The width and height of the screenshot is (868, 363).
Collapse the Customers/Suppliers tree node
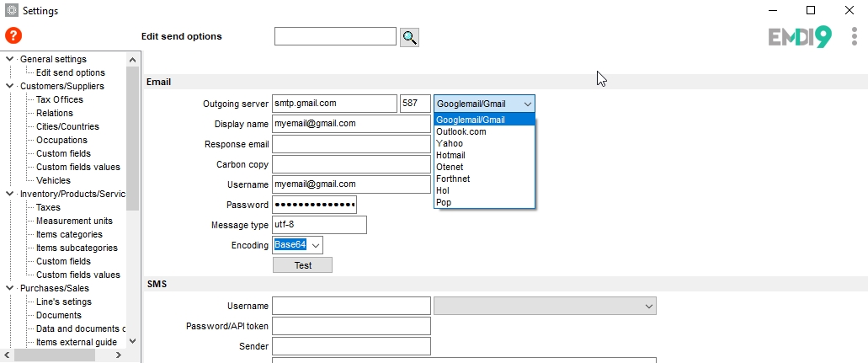[x=9, y=86]
